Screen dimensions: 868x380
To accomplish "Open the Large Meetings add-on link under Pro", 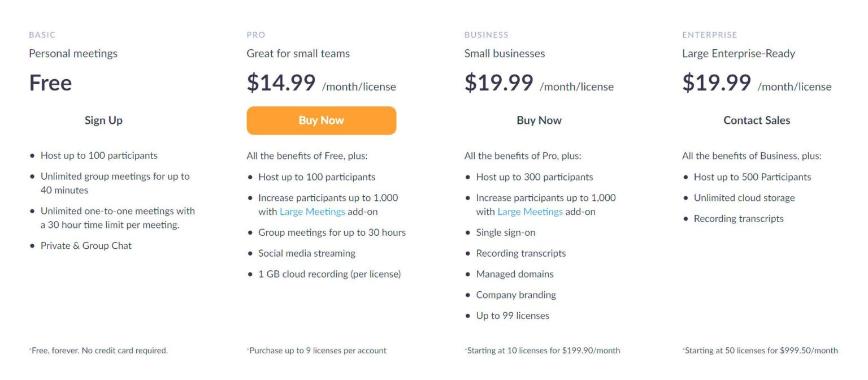I will pos(311,211).
